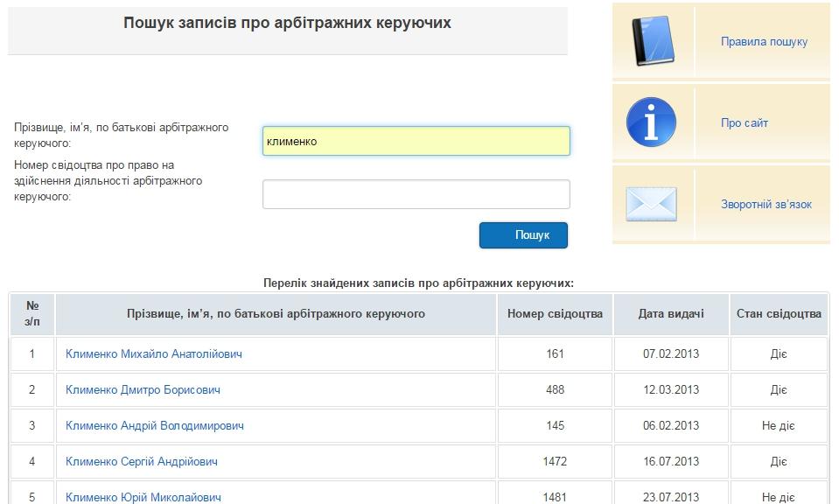
Task: Click the Дата видачі column header
Action: pos(671,314)
